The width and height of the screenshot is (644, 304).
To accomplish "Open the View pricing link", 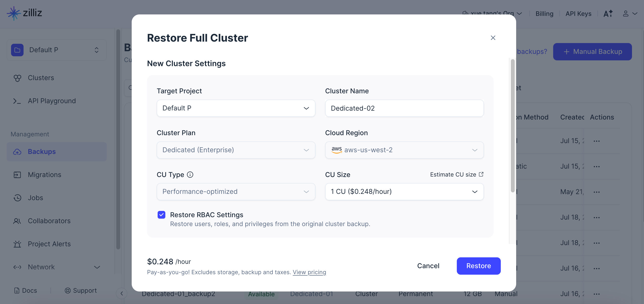I will (x=309, y=272).
